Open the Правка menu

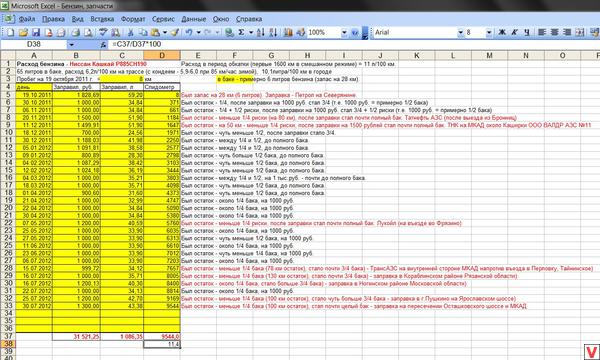(53, 19)
